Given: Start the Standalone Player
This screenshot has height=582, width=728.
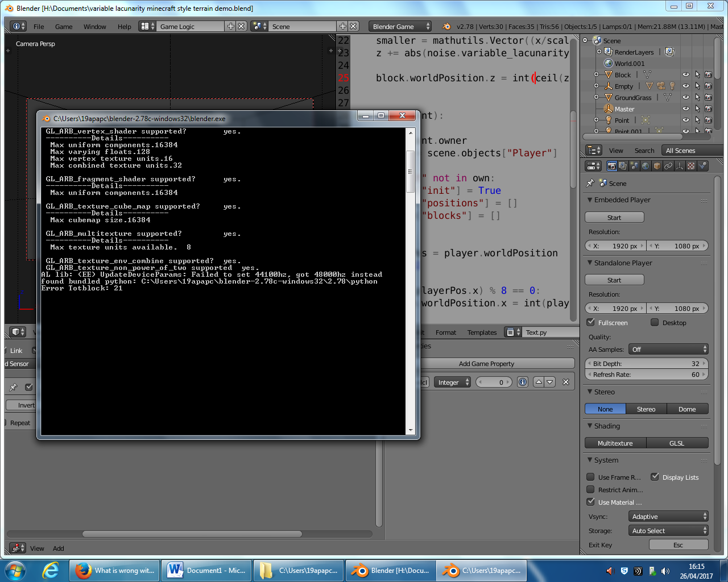Looking at the screenshot, I should 614,280.
